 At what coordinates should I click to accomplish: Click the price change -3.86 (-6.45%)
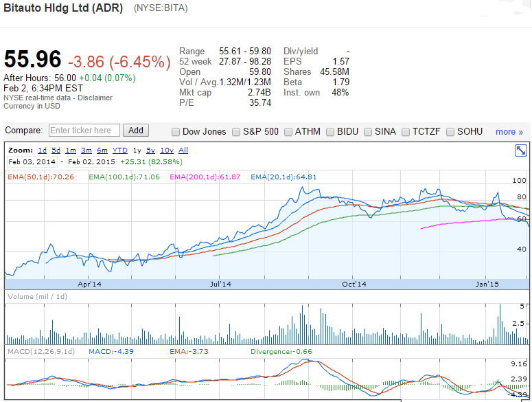119,62
